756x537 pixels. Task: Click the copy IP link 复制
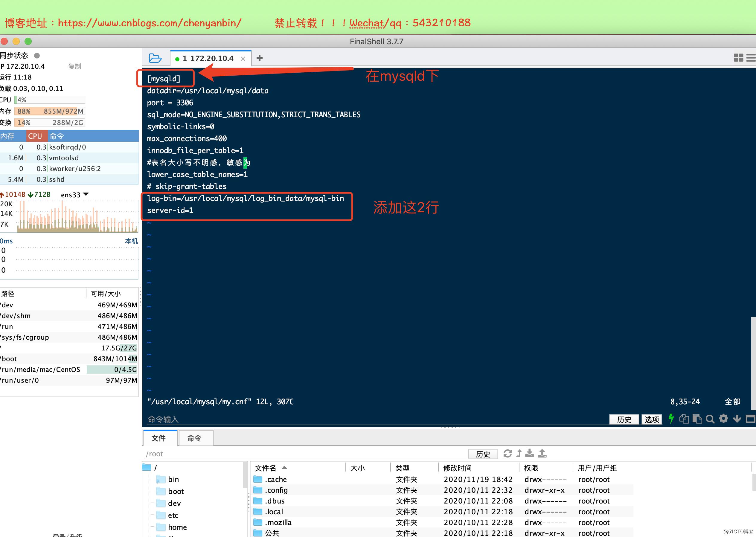click(x=74, y=66)
